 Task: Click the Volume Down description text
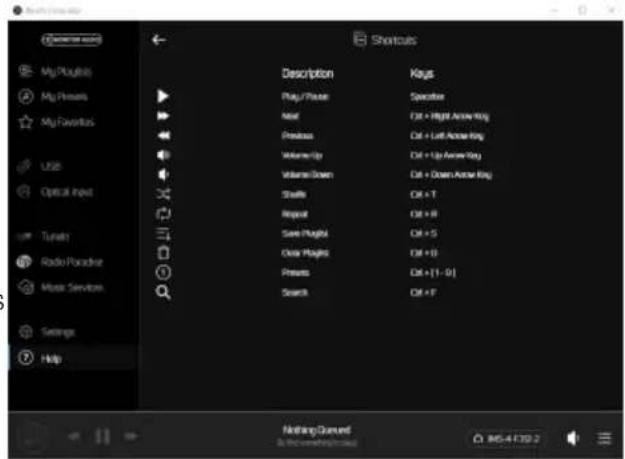point(307,175)
